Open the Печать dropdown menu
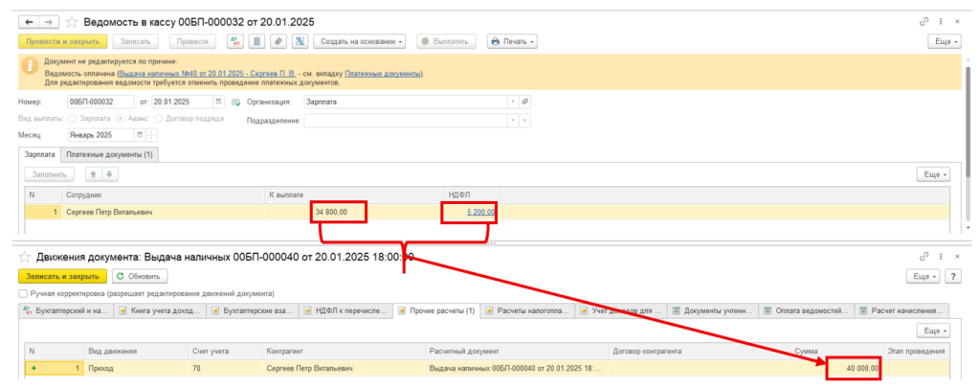980x390 pixels. pyautogui.click(x=512, y=42)
